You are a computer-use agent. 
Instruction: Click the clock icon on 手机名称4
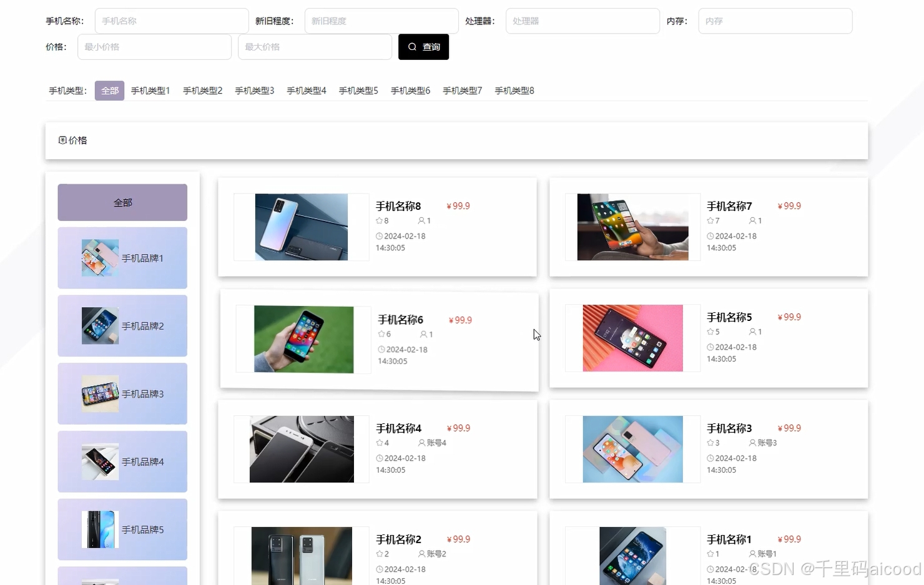point(380,458)
